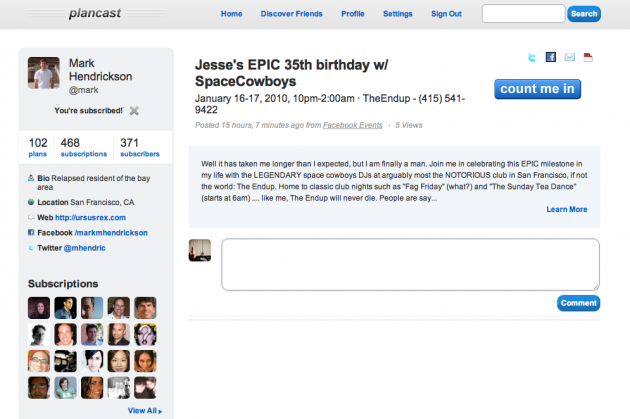Screen dimensions: 630x419
Task: Unsubscribe using the X icon
Action: [135, 110]
